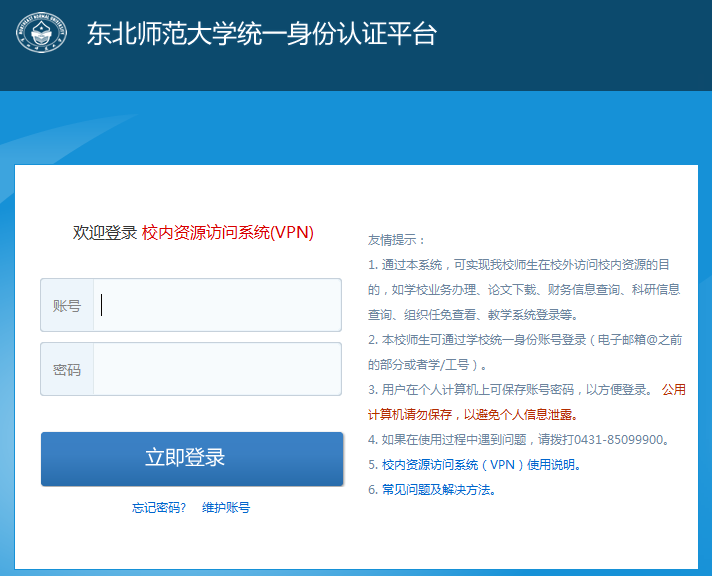
Task: Click tip 2 about 统一身份账号登录
Action: (x=525, y=352)
